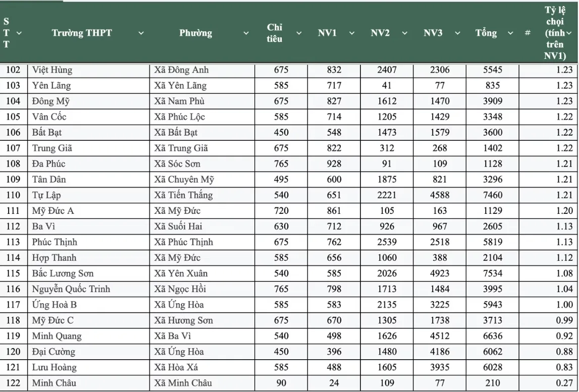Click the Nguyễn Quốc Trinh school name
579x392 pixels.
(x=71, y=289)
